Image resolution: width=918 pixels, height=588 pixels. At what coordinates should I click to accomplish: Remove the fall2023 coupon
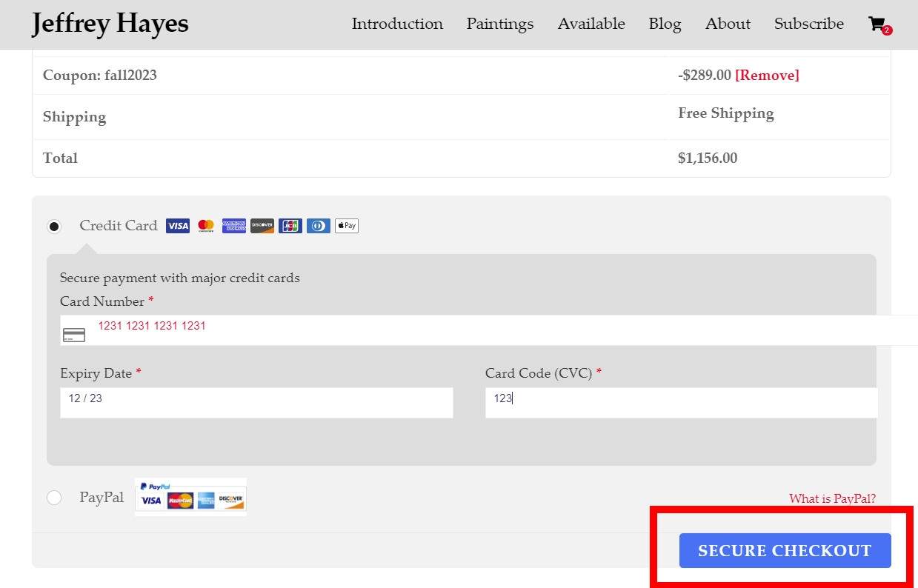pos(767,76)
